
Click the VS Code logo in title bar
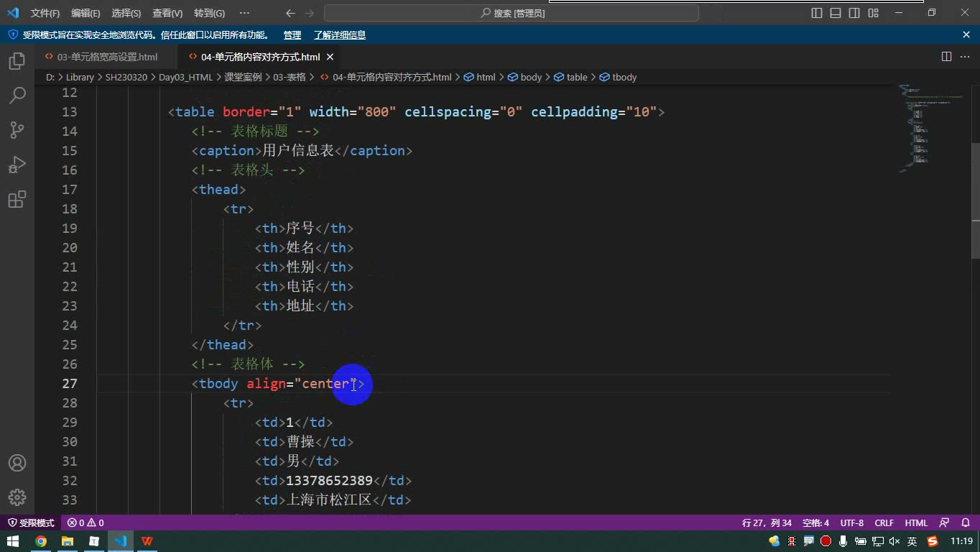tap(13, 13)
